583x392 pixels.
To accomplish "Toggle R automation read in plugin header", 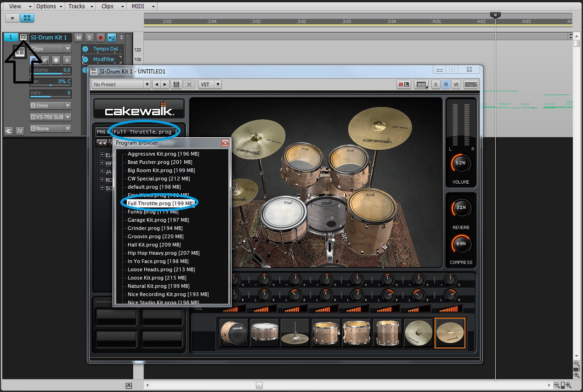I will coord(446,84).
